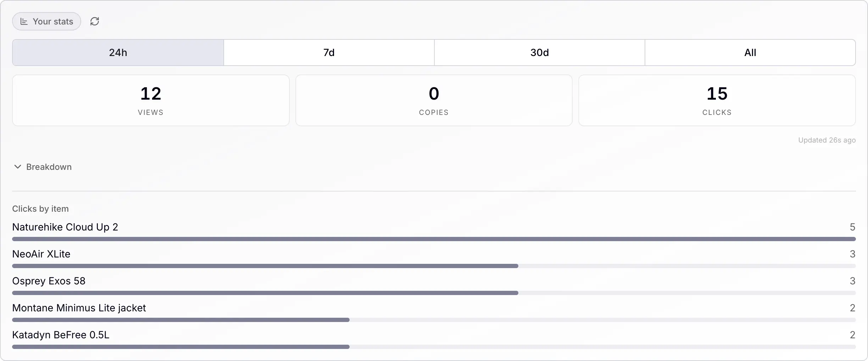Viewport: 868px width, 361px height.
Task: Select the 24h time range
Action: pos(117,52)
